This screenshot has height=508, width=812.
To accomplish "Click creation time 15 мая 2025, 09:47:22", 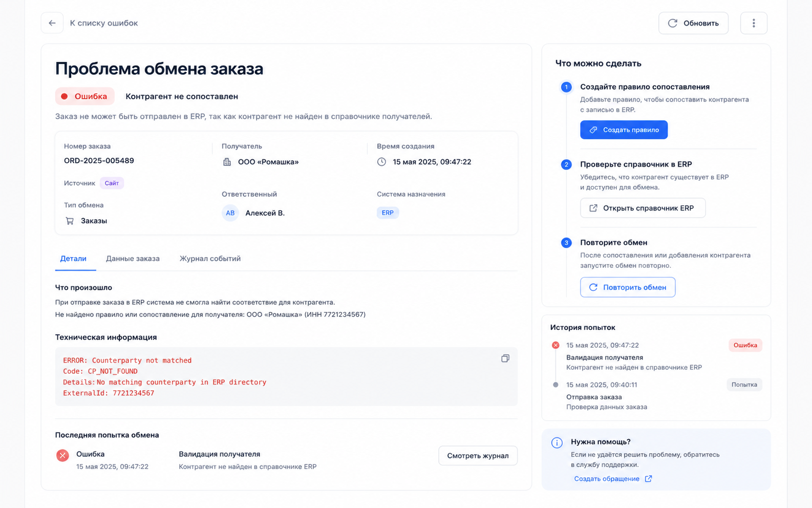I will (432, 162).
